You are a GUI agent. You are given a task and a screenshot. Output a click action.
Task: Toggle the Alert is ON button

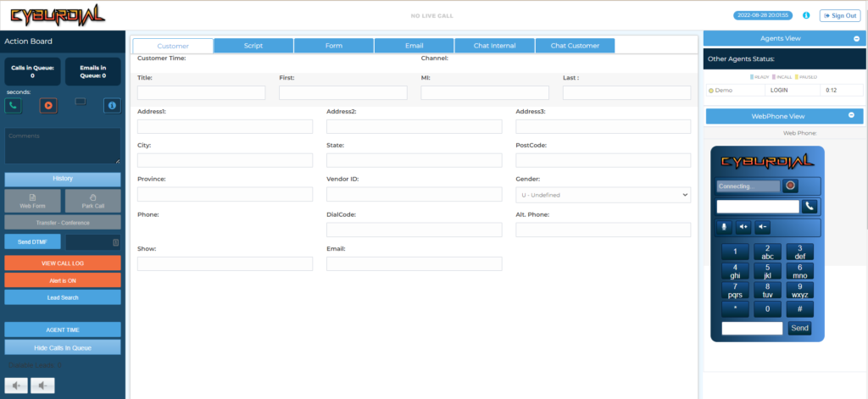(x=63, y=280)
